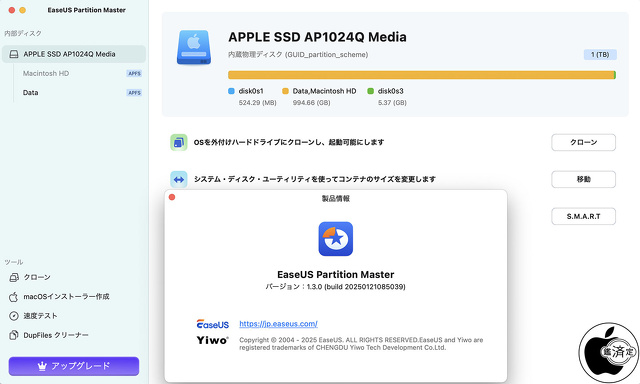The width and height of the screenshot is (640, 384).
Task: Open macOSインストーラー作成 tool
Action: (x=66, y=296)
